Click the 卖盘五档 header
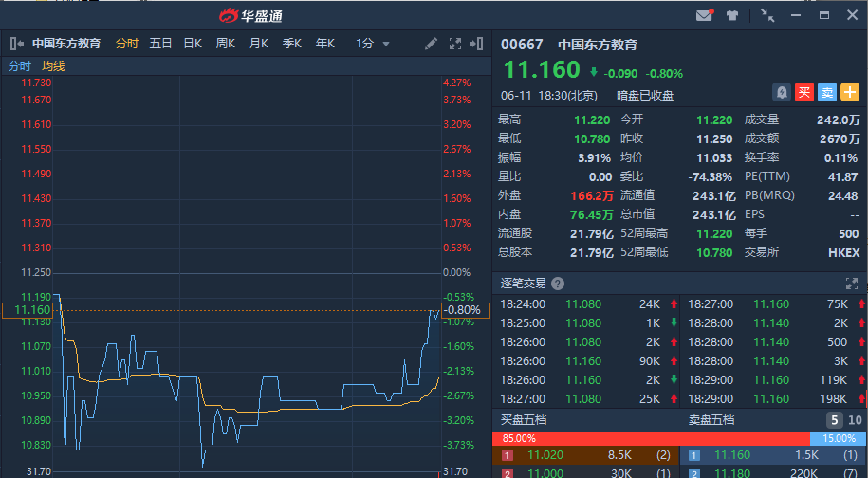Image resolution: width=868 pixels, height=478 pixels. tap(711, 420)
